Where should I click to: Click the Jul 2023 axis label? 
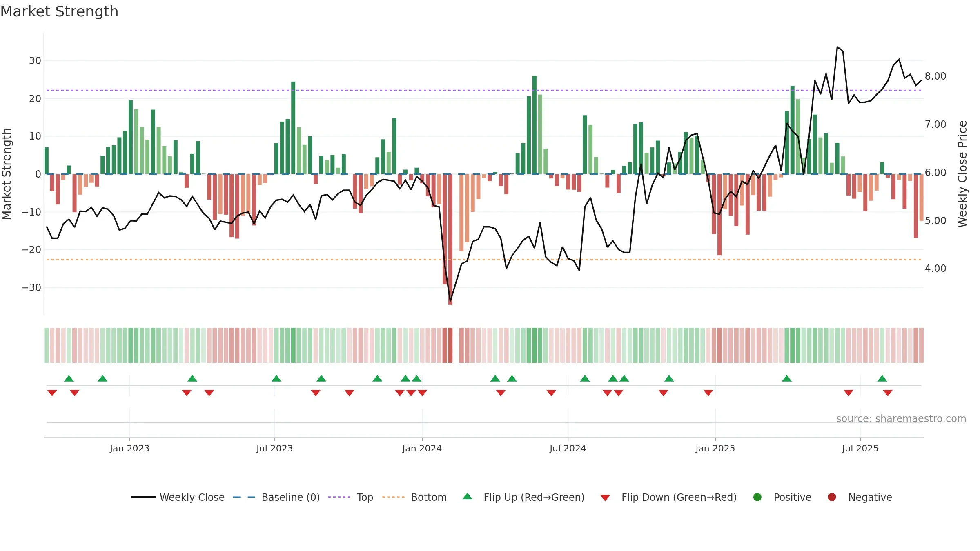[274, 448]
